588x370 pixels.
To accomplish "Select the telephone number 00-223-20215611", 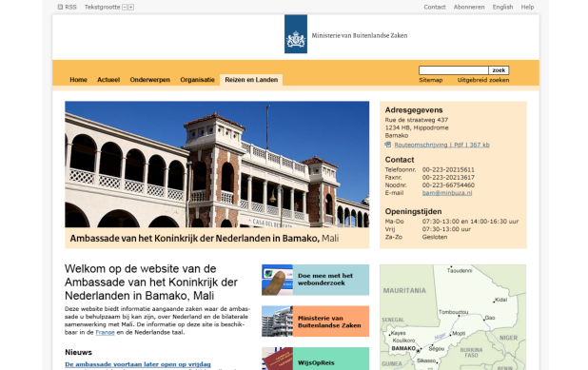I will click(448, 170).
